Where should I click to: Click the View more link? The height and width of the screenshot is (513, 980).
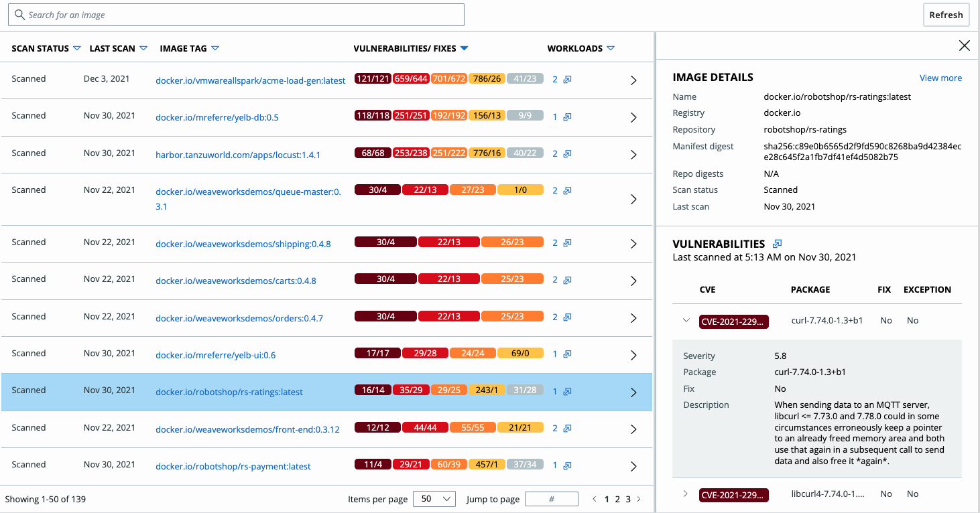(x=940, y=78)
